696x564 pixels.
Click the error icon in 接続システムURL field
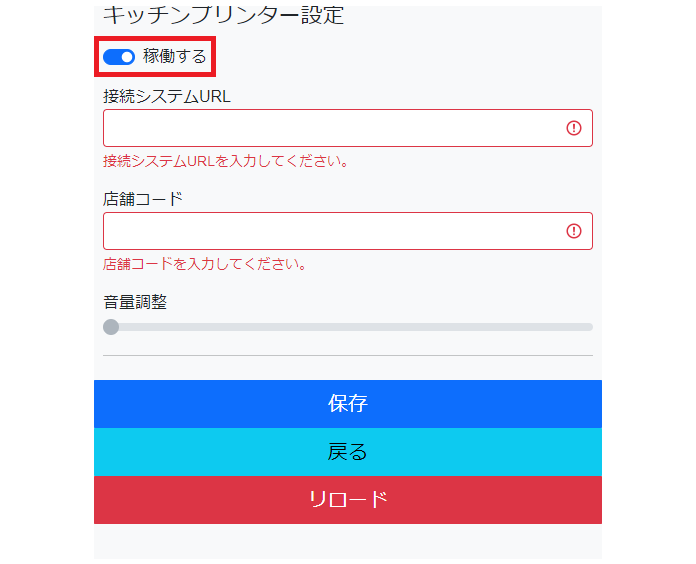point(574,128)
